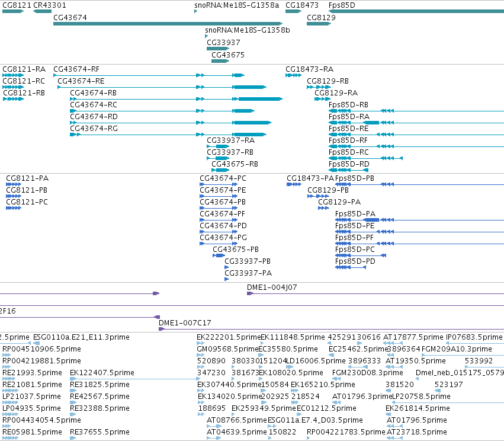Click protein CG43674-PE

(223, 190)
